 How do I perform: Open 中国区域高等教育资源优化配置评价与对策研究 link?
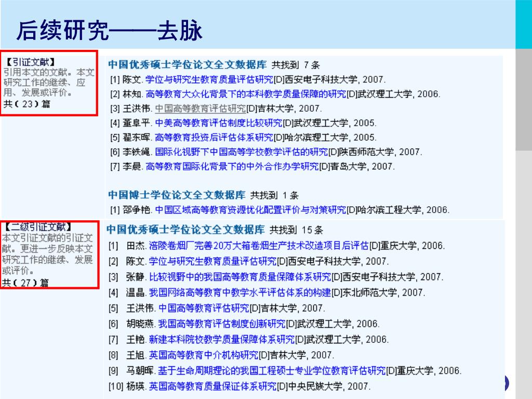coord(250,210)
